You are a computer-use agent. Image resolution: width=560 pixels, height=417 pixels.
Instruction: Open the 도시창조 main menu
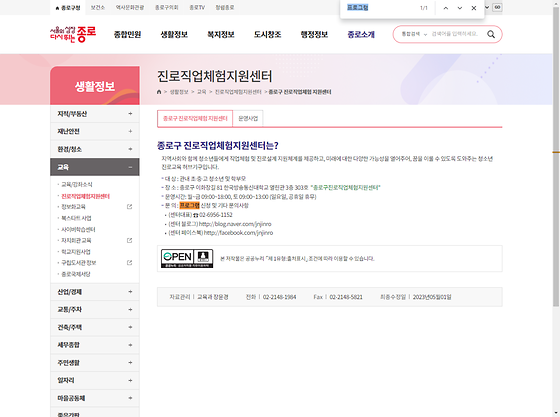pyautogui.click(x=268, y=34)
